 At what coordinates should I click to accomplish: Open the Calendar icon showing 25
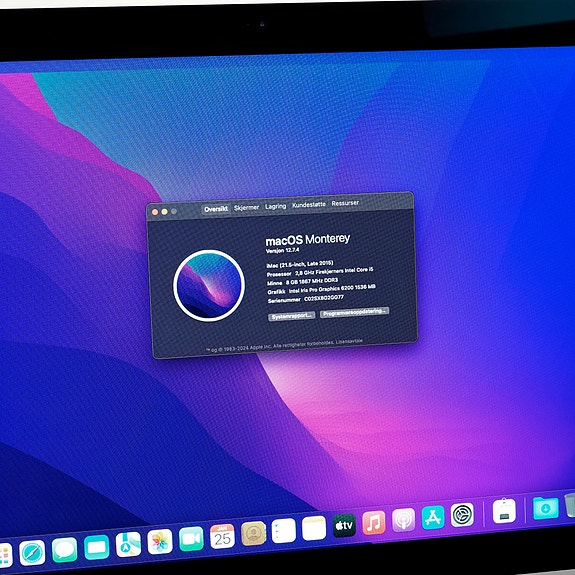pos(222,536)
